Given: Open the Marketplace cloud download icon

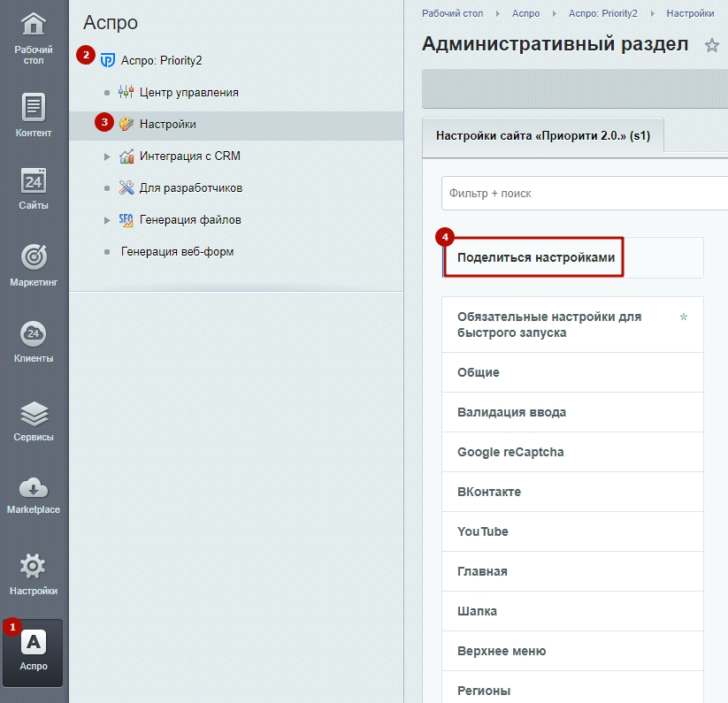Looking at the screenshot, I should (34, 488).
